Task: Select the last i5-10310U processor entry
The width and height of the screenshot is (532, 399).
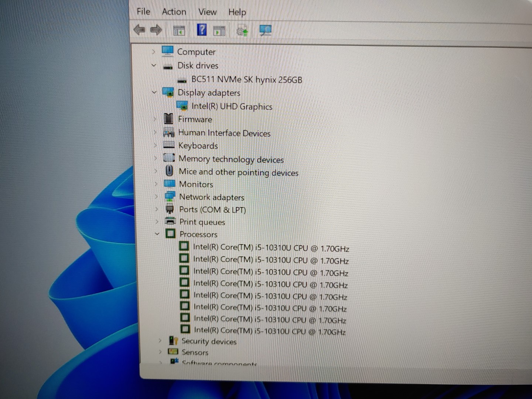Action: [270, 331]
